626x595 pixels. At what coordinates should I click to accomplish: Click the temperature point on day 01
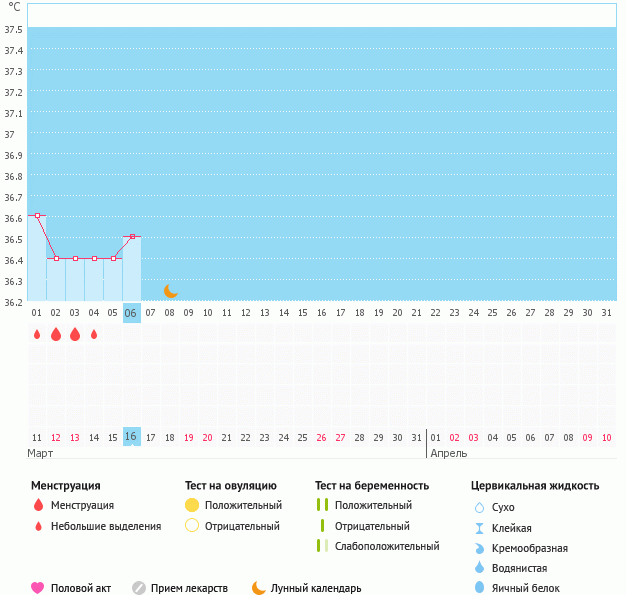point(37,215)
